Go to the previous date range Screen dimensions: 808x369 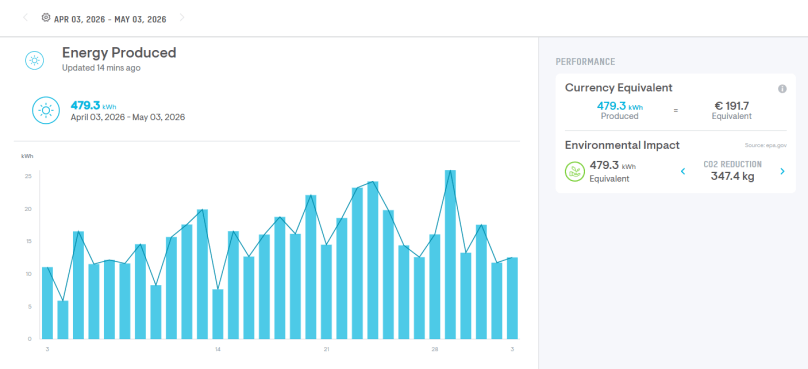click(x=25, y=18)
